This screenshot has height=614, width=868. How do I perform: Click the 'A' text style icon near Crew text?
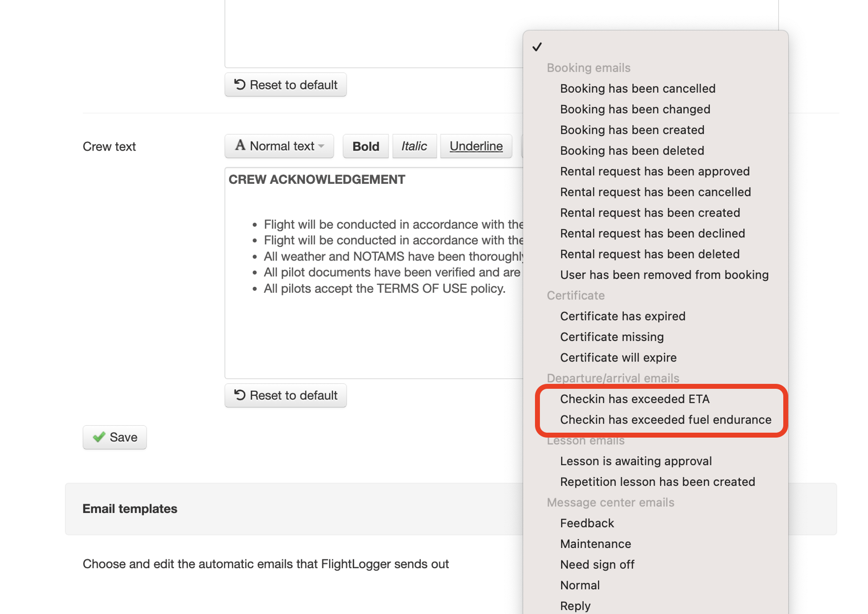click(240, 146)
